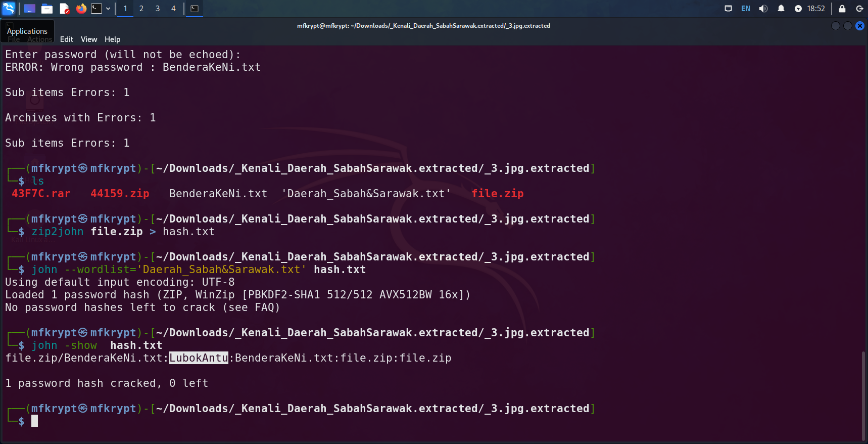Open the View menu
The image size is (868, 444).
[x=89, y=39]
